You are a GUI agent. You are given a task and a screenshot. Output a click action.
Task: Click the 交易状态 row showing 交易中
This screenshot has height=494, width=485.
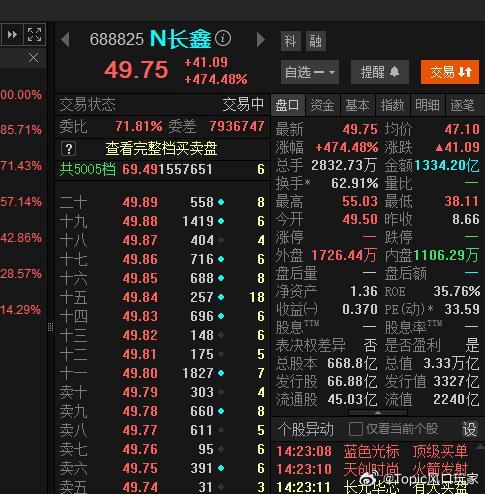[162, 105]
